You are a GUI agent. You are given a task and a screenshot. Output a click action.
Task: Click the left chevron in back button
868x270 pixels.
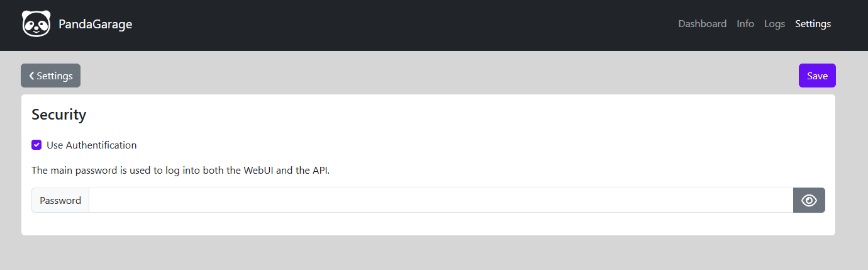click(x=31, y=76)
